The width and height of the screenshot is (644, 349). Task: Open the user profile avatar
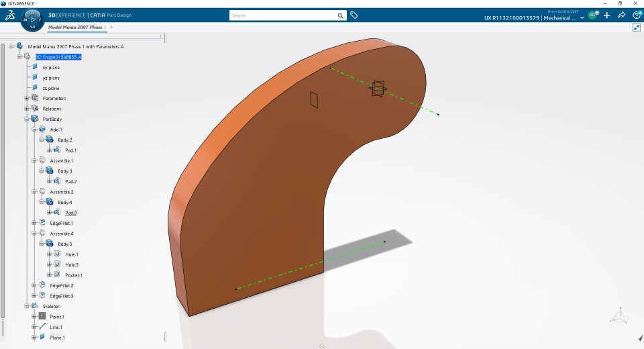592,15
